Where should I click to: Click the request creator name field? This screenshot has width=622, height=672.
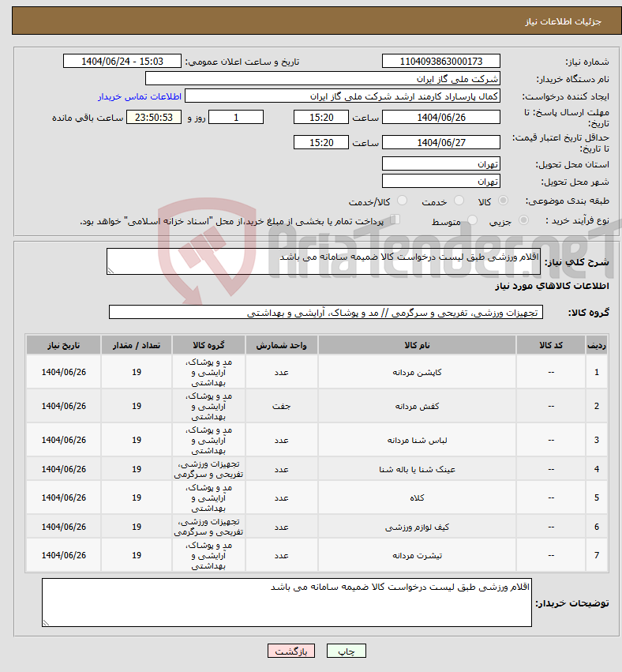coord(343,96)
